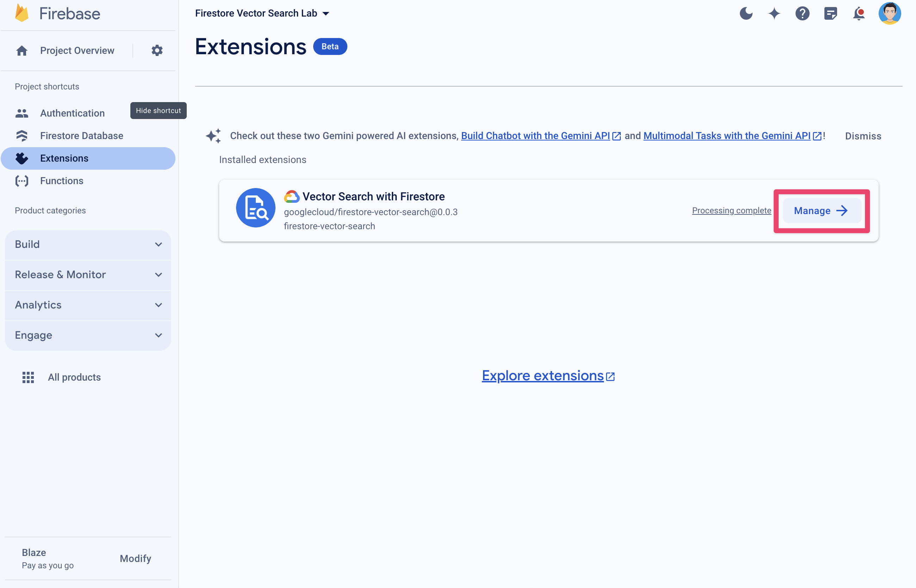This screenshot has height=588, width=916.
Task: Select Extensions in sidebar
Action: 64,158
